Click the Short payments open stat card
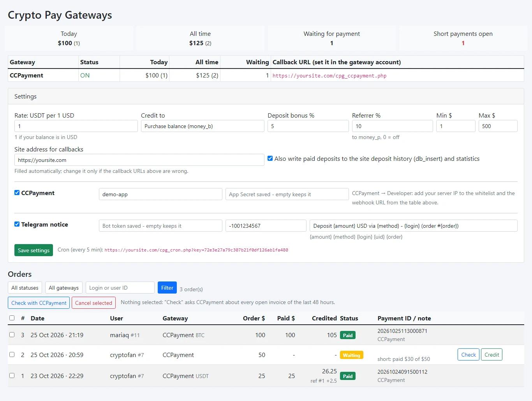The width and height of the screenshot is (532, 401). pos(463,38)
